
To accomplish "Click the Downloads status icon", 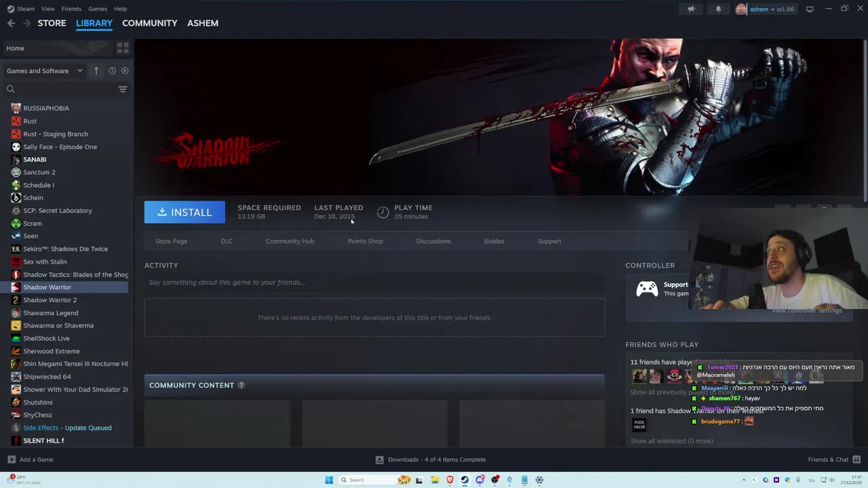I will [x=380, y=460].
